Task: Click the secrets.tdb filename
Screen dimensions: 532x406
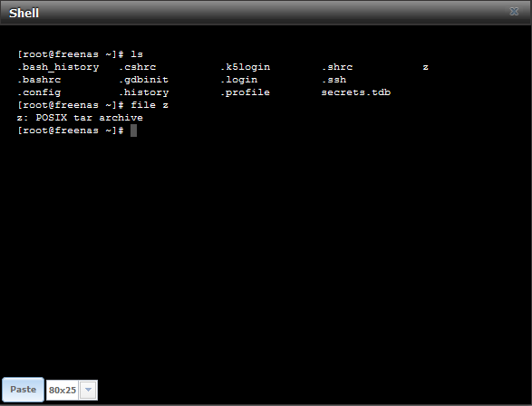Action: pos(356,92)
